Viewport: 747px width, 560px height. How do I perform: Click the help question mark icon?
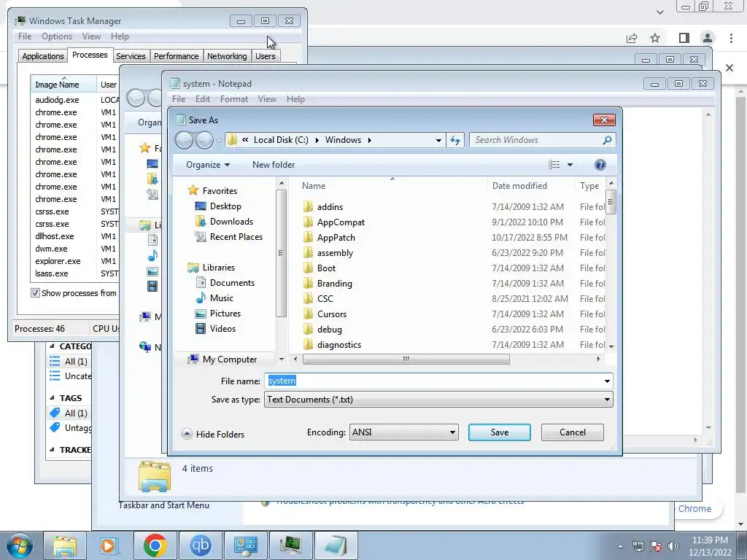pos(600,165)
